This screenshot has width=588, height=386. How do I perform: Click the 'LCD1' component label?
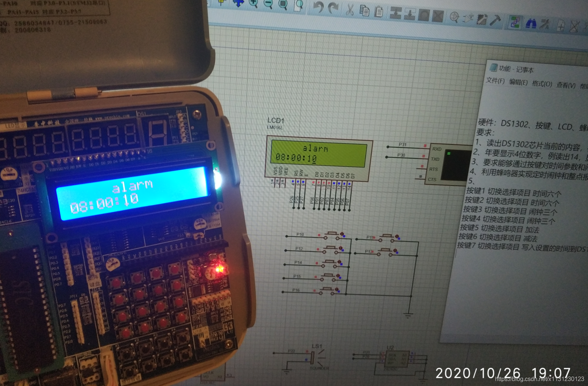tap(276, 120)
